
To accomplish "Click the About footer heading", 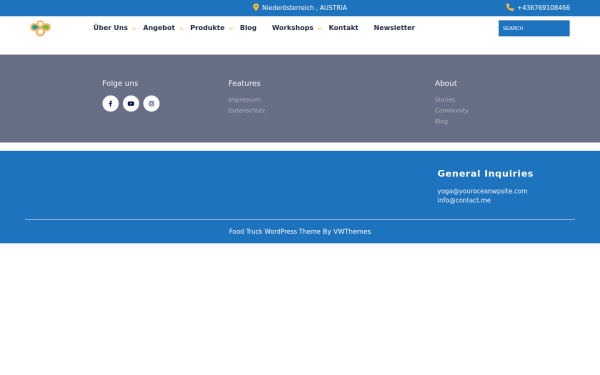I will click(446, 83).
